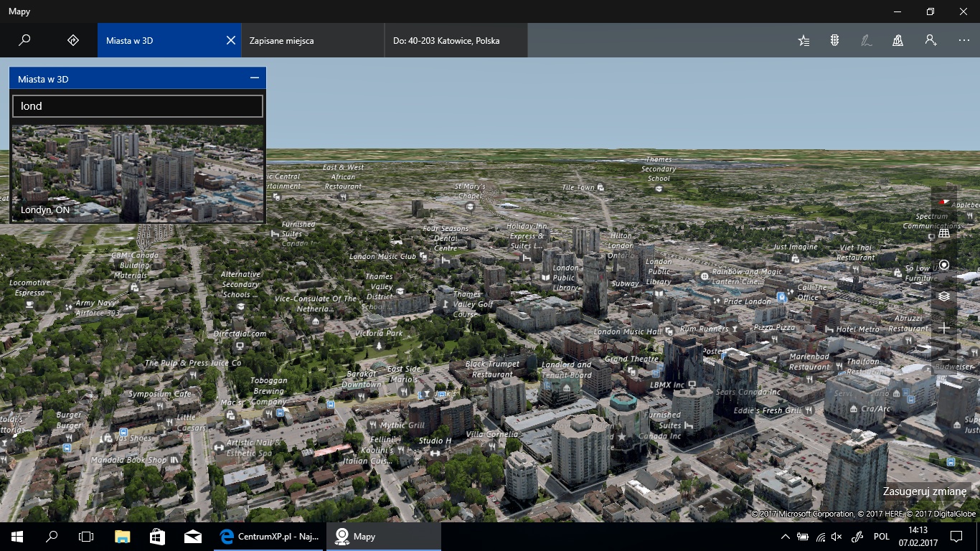Screen dimensions: 980x551
Task: Click the St Mary's Chapel label
Action: [x=470, y=191]
